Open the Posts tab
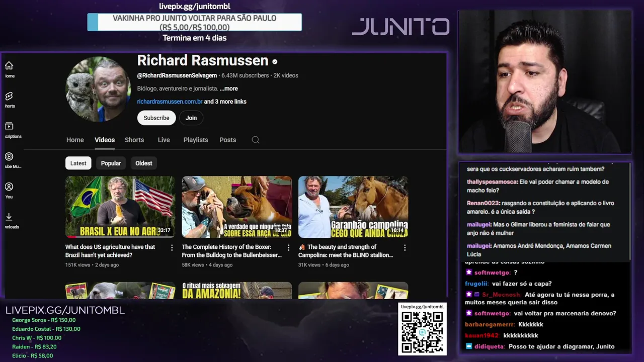 point(227,140)
